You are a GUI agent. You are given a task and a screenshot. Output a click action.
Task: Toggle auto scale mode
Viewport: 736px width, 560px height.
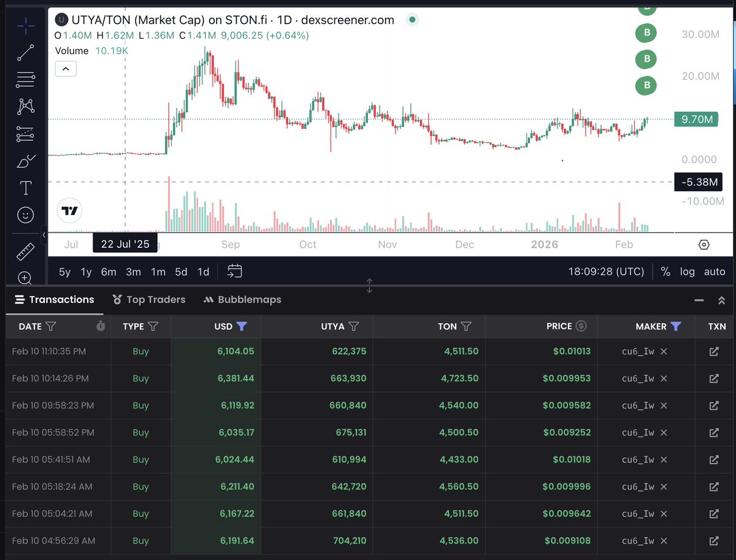(715, 272)
